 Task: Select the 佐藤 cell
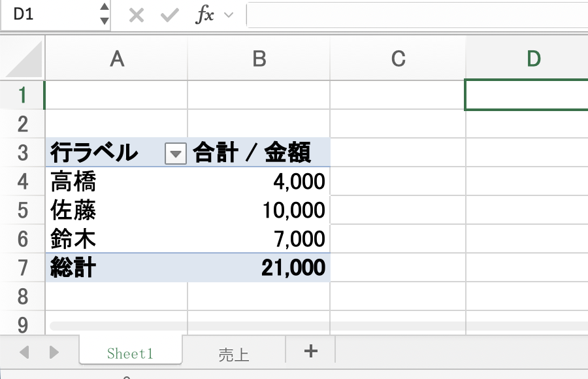click(x=116, y=210)
